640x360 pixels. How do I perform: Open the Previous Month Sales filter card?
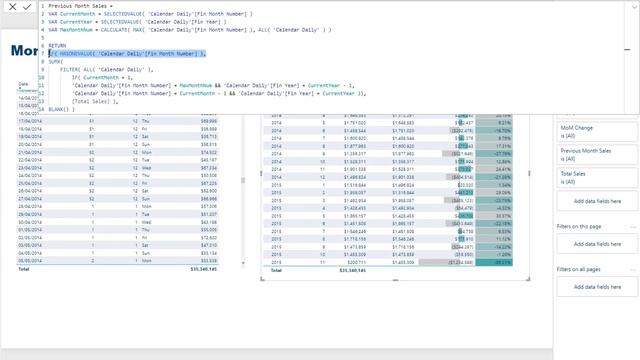tap(597, 155)
